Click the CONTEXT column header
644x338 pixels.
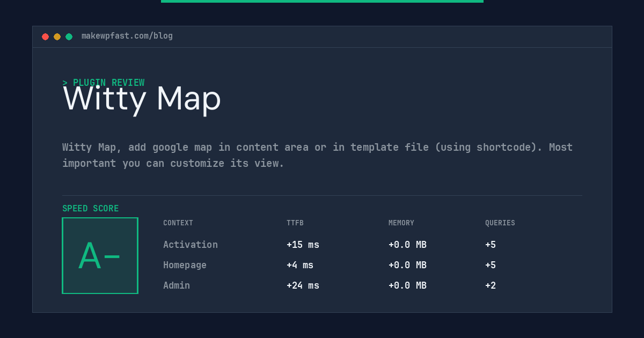[x=178, y=223]
